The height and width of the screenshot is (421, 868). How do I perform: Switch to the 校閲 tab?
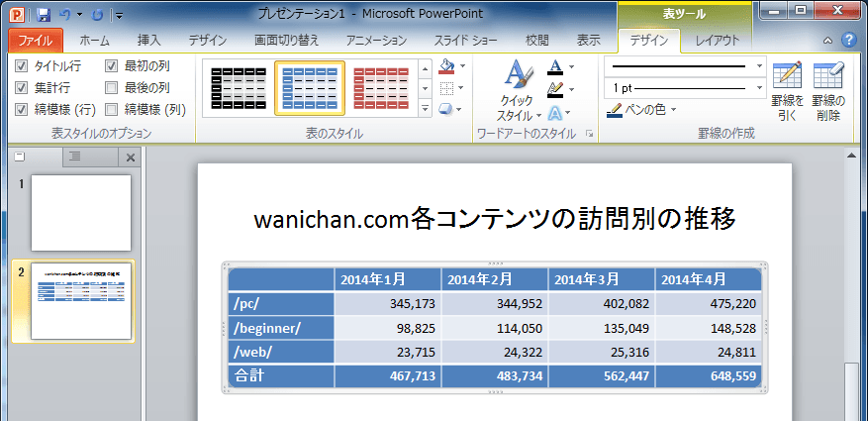coord(537,41)
